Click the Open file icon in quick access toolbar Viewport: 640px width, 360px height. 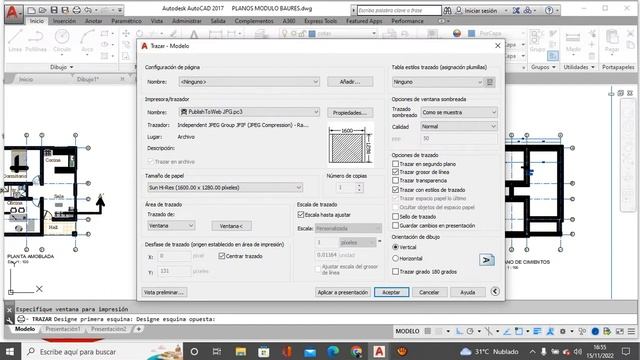coord(42,10)
